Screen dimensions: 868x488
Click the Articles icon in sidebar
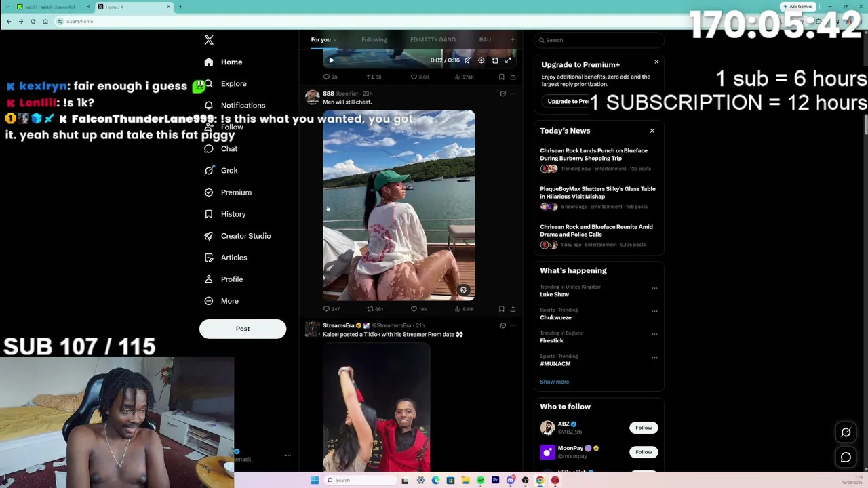coord(209,258)
